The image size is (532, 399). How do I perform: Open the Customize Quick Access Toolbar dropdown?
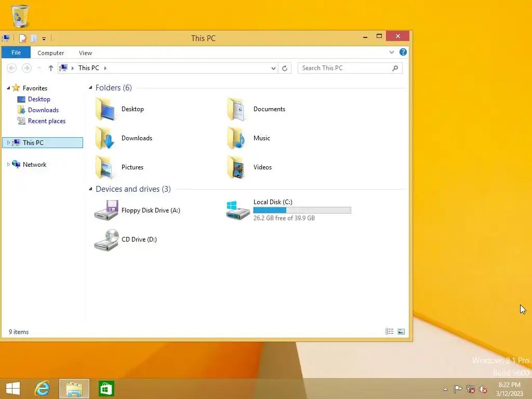pyautogui.click(x=44, y=38)
